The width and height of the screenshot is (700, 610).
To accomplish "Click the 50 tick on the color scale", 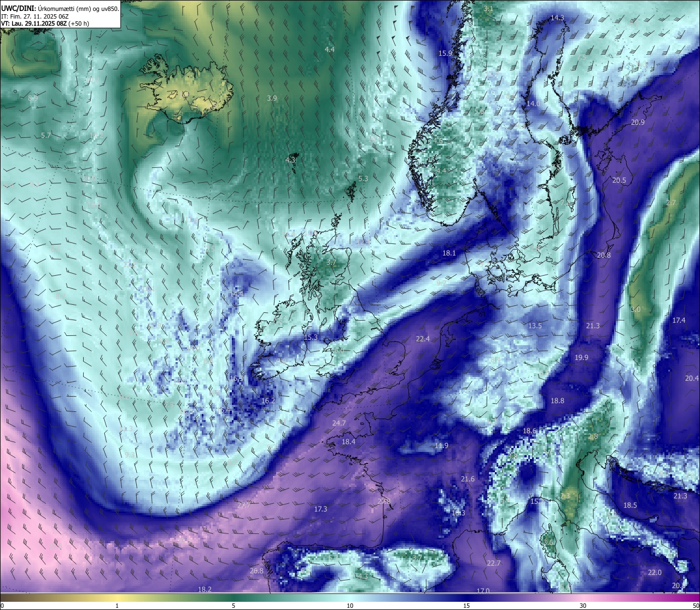I will pos(696,606).
